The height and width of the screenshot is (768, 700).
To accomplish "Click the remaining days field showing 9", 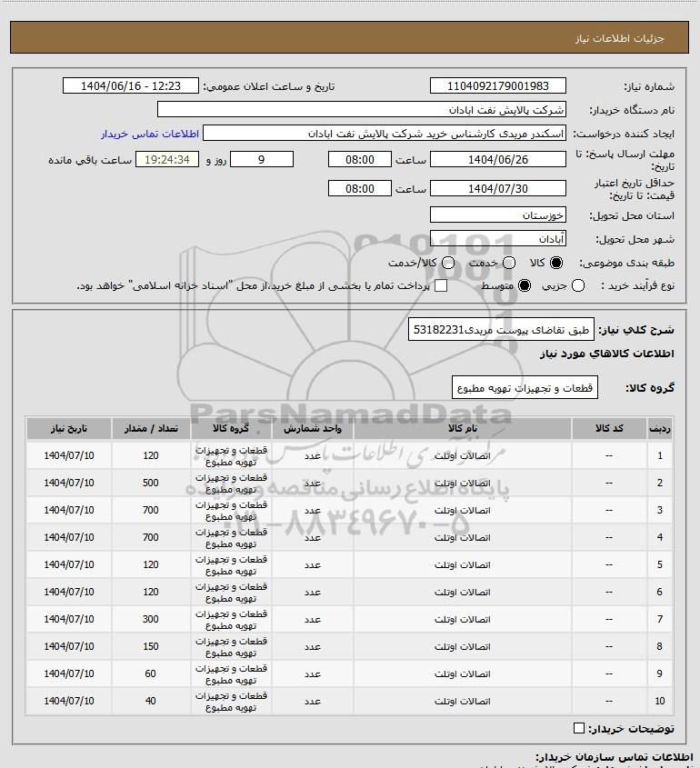I will (262, 159).
